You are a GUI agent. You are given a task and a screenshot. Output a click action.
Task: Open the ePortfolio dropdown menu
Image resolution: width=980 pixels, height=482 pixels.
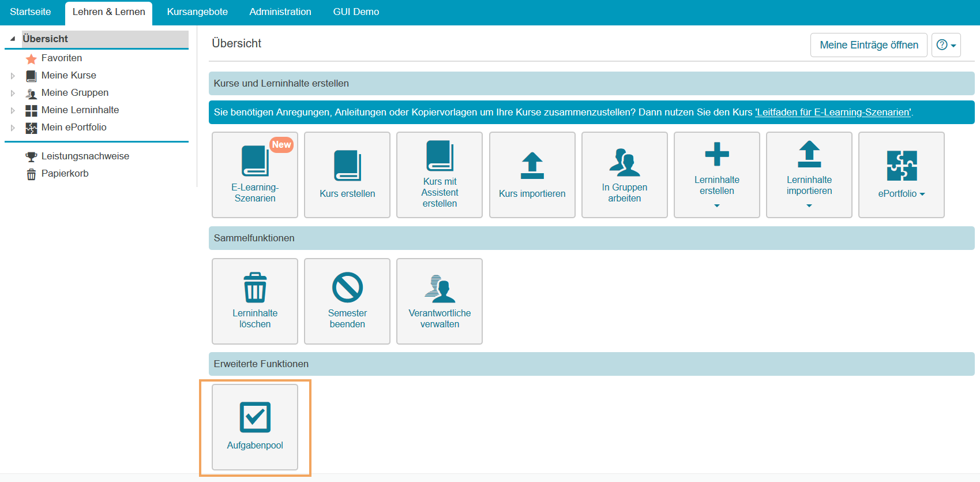coord(901,194)
